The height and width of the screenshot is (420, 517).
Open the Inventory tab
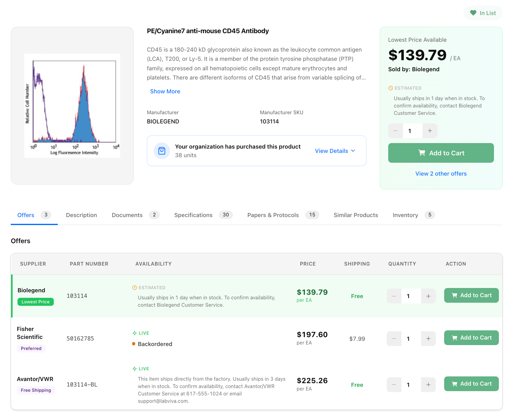(x=414, y=215)
